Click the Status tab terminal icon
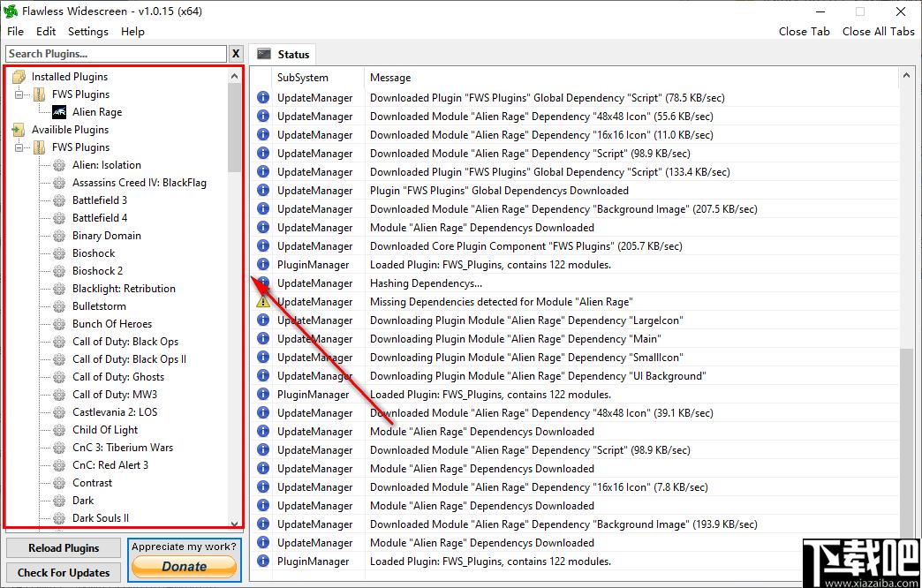Screen dimensions: 922x588 point(264,54)
